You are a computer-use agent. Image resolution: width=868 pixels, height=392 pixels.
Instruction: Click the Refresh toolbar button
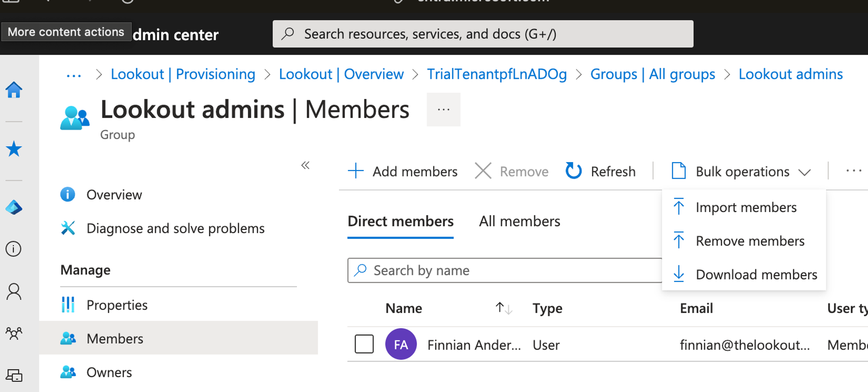[x=601, y=171]
